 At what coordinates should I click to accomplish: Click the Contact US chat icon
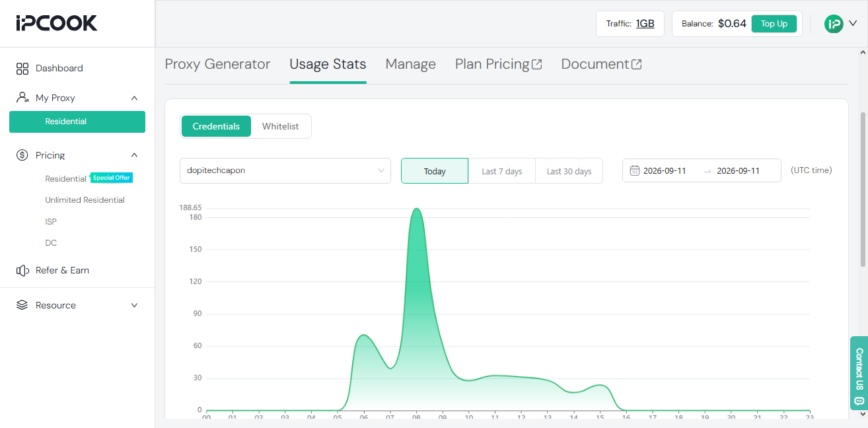click(x=859, y=400)
